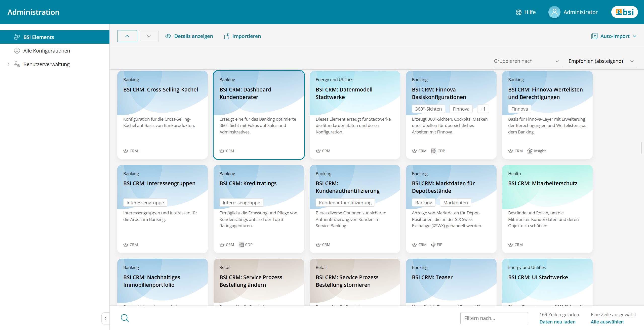Image resolution: width=644 pixels, height=330 pixels.
Task: Switch to Alle Konfigurationen in sidebar
Action: point(47,51)
